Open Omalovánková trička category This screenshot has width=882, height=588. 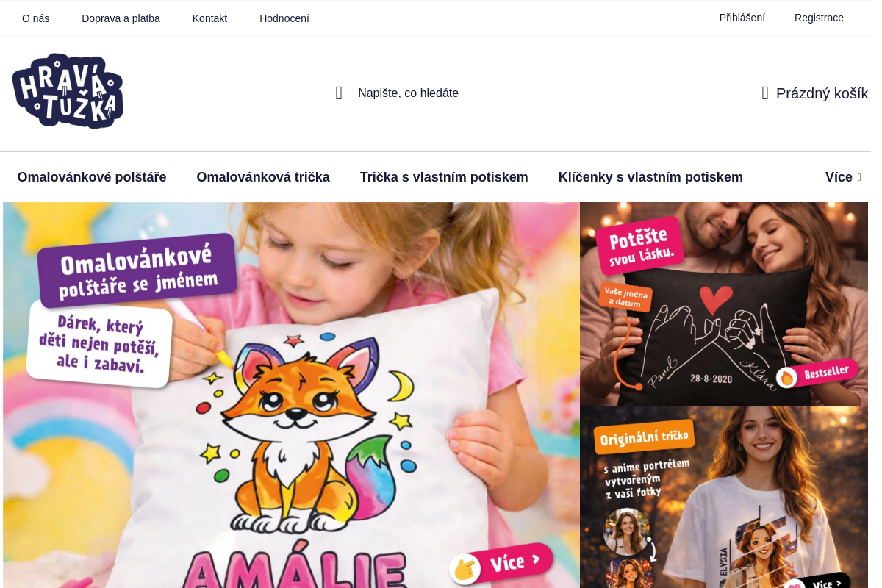[x=263, y=177]
